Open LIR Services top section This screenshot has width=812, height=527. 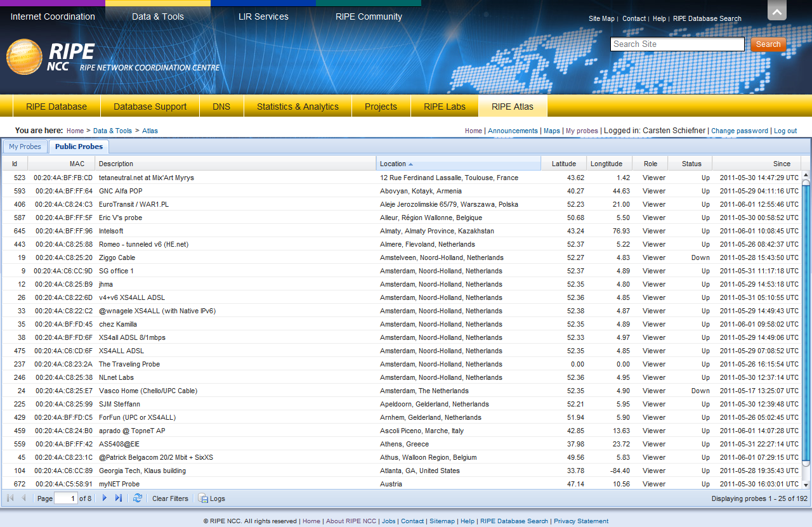[x=263, y=16]
